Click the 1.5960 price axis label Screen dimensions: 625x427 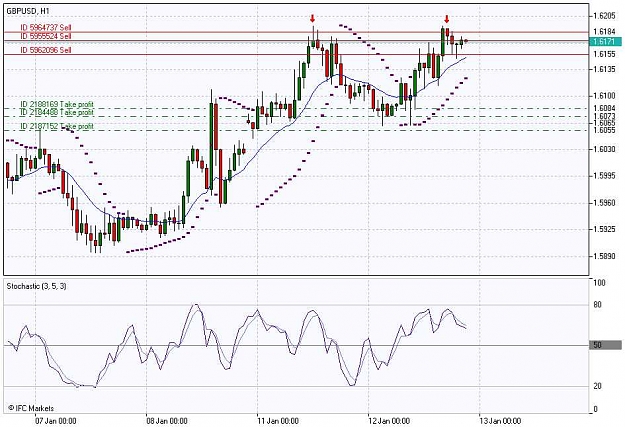pyautogui.click(x=604, y=203)
